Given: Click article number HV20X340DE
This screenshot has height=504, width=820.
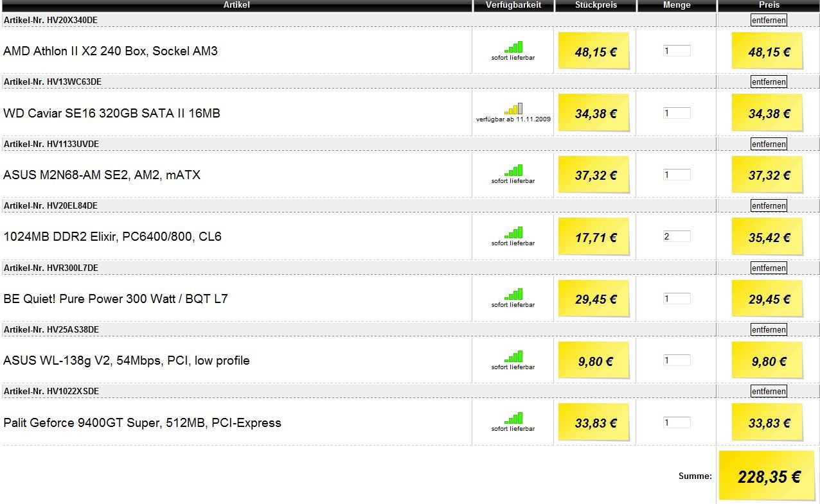Looking at the screenshot, I should pos(72,20).
